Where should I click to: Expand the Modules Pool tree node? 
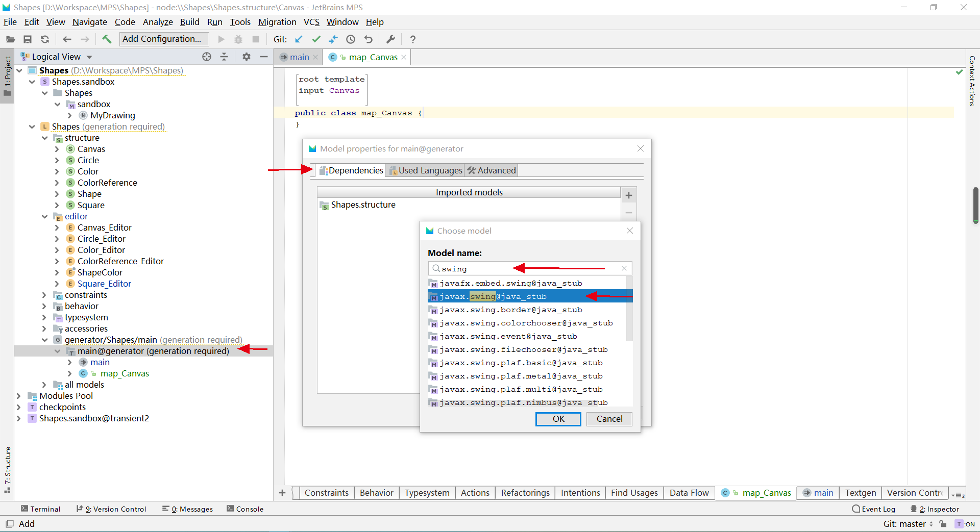pos(19,395)
